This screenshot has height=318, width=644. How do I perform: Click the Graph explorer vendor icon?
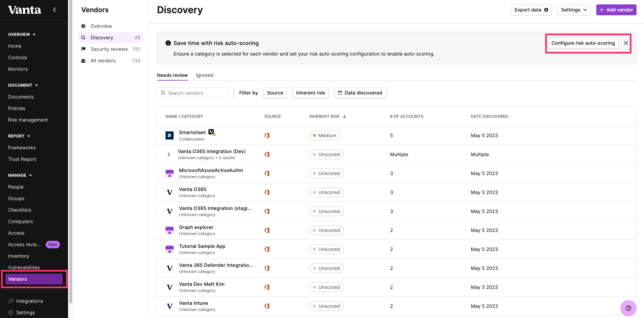tap(170, 230)
